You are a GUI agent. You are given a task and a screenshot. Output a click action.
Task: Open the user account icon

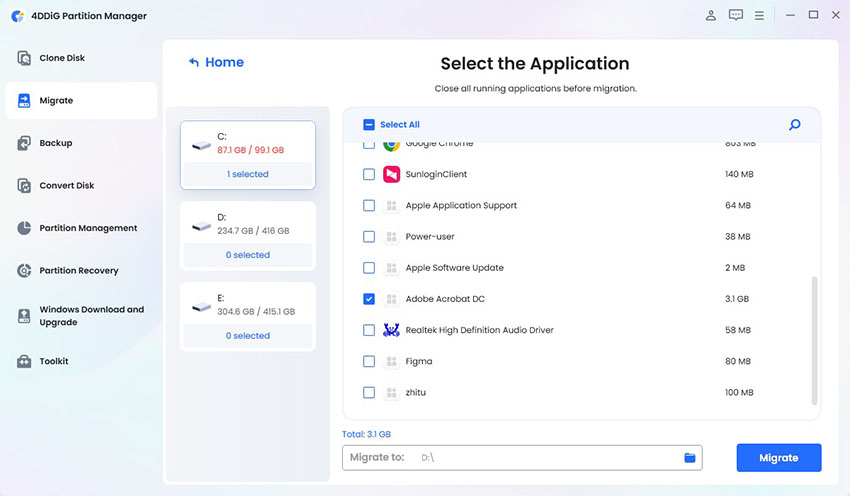(711, 15)
